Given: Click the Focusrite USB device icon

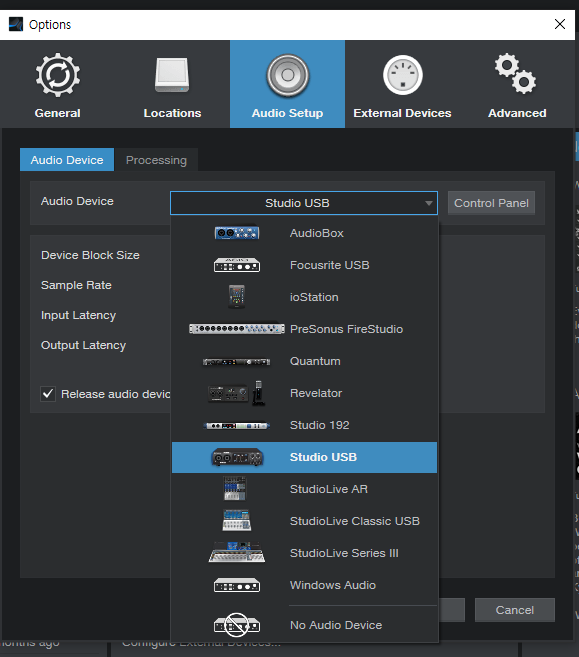Looking at the screenshot, I should pos(237,265).
